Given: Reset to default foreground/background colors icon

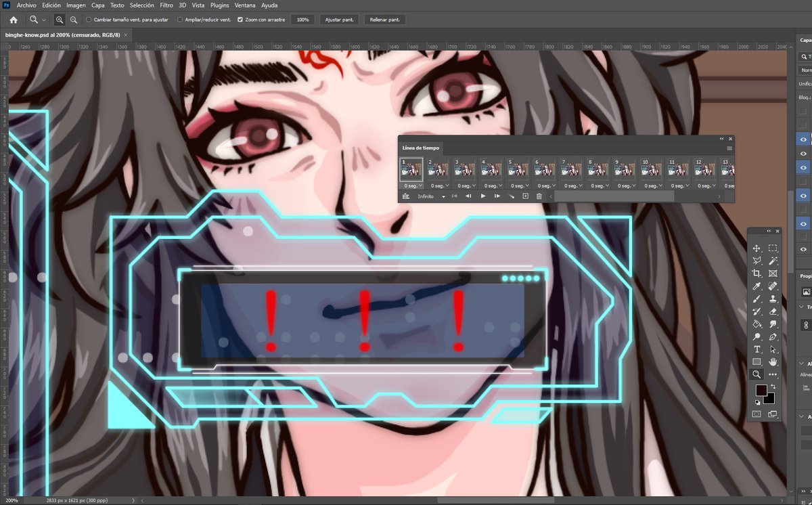Looking at the screenshot, I should [x=757, y=402].
